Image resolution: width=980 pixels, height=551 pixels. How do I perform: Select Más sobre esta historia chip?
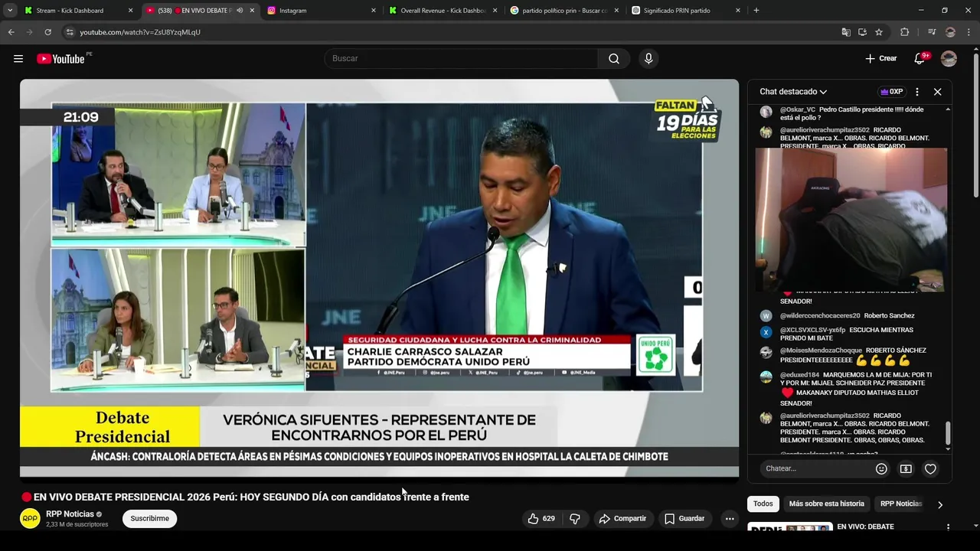tap(826, 504)
